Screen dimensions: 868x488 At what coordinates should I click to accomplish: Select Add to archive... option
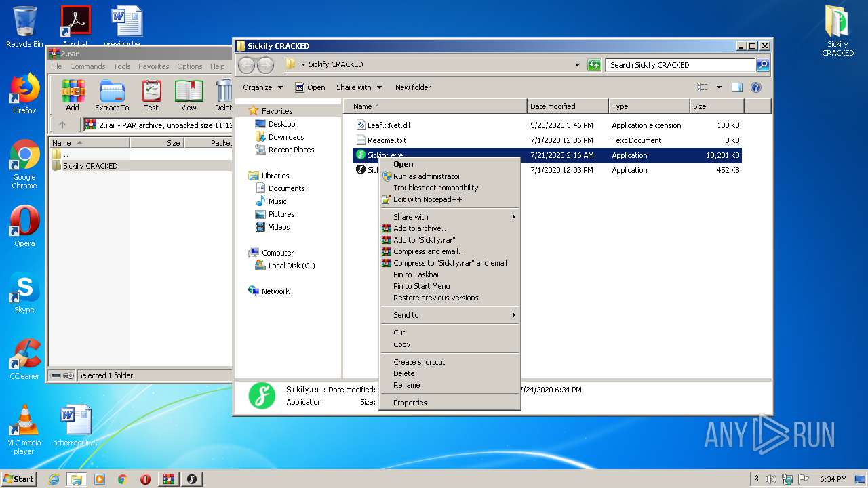pos(450,228)
